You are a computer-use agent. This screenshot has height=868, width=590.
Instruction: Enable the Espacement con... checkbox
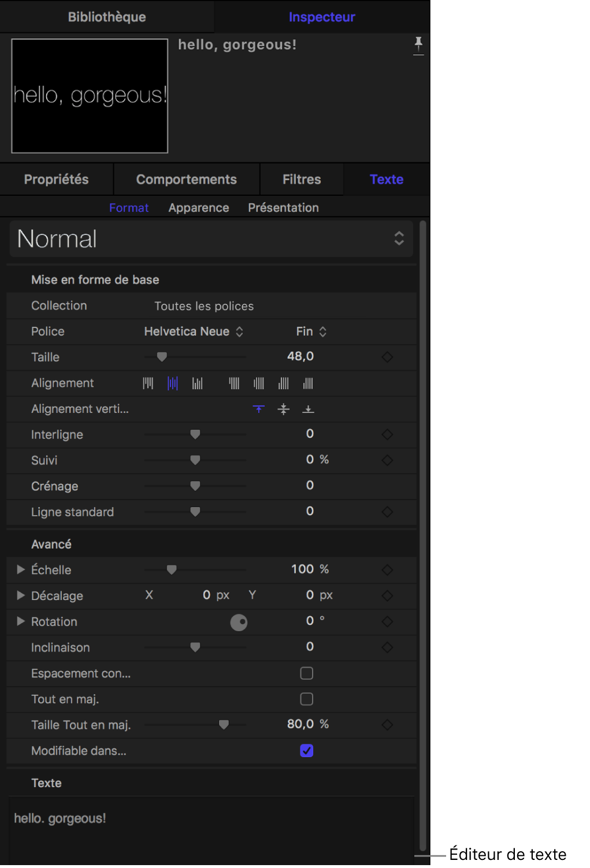(307, 673)
